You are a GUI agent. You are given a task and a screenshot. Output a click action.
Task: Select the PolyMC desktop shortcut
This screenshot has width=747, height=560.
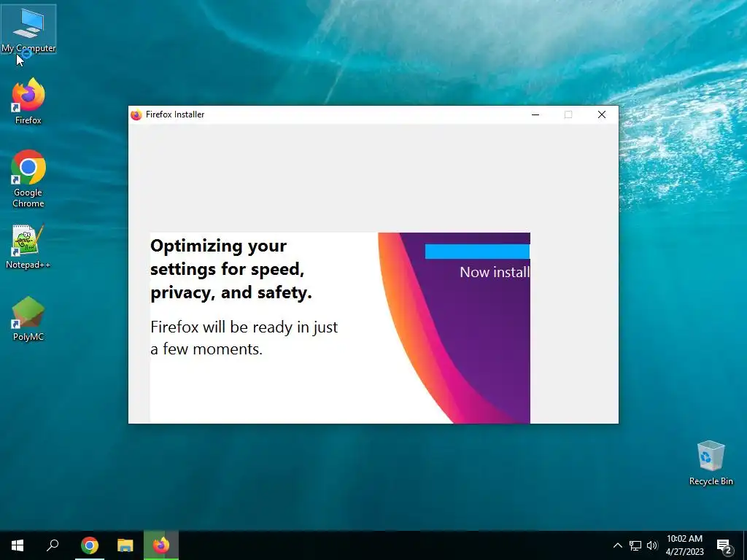(x=28, y=319)
